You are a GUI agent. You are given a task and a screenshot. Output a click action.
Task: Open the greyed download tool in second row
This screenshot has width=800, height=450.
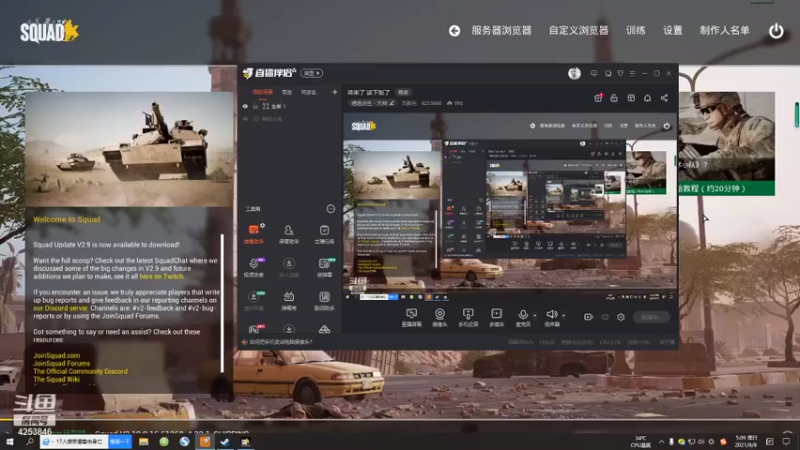[289, 267]
